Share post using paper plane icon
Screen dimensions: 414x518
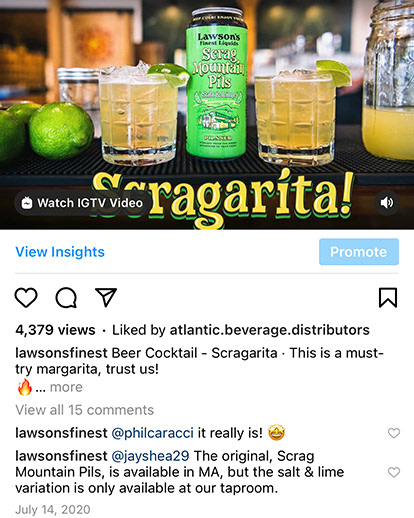point(106,297)
